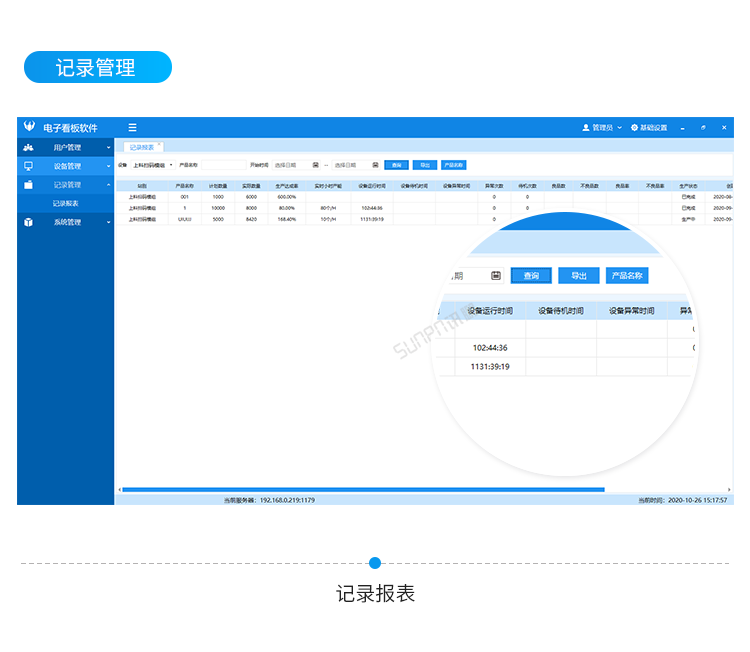Close the 记录报表 tab

click(x=159, y=145)
